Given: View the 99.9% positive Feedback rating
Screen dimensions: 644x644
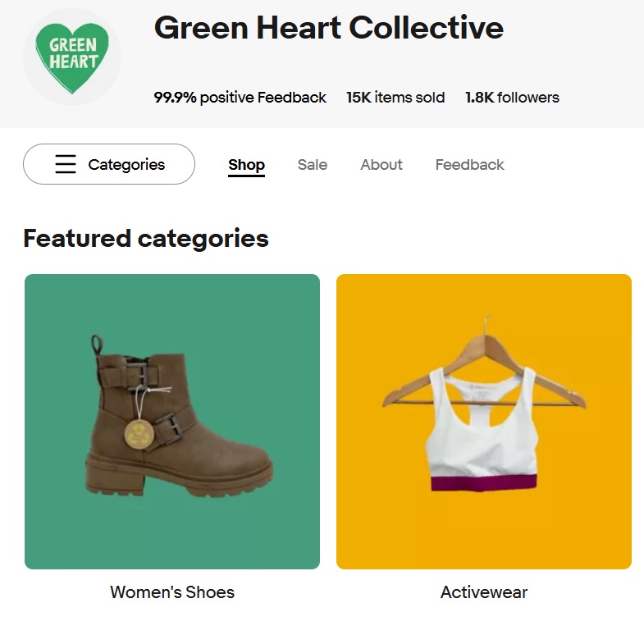Looking at the screenshot, I should pyautogui.click(x=240, y=98).
